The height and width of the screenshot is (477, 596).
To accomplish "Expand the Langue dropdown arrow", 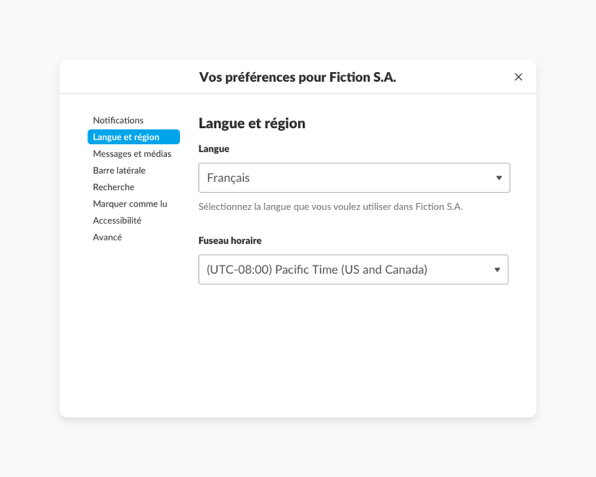I will pos(499,178).
